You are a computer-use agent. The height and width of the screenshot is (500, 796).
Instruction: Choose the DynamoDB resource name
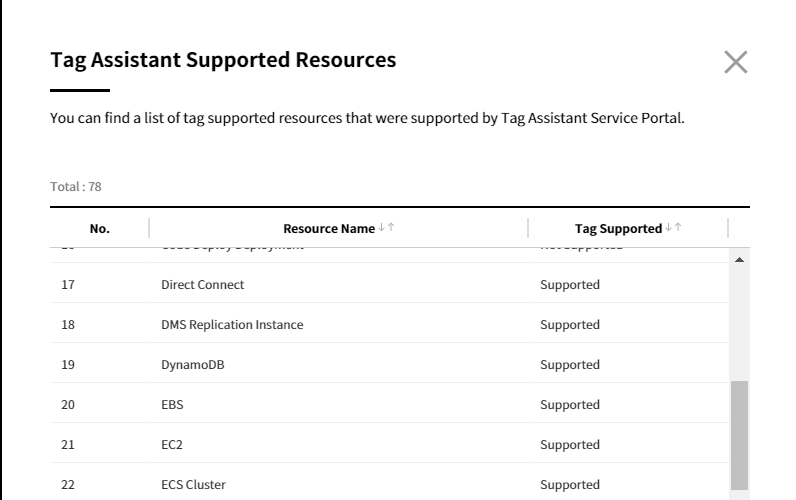tap(193, 364)
